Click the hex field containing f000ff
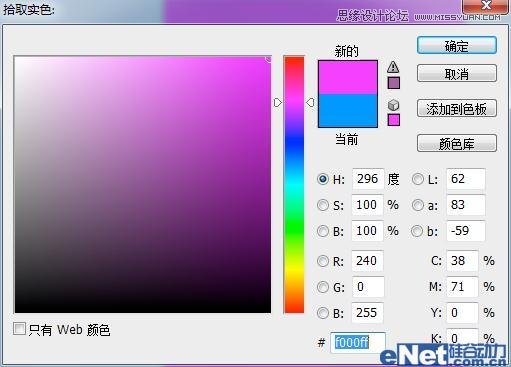The height and width of the screenshot is (367, 511). point(358,342)
